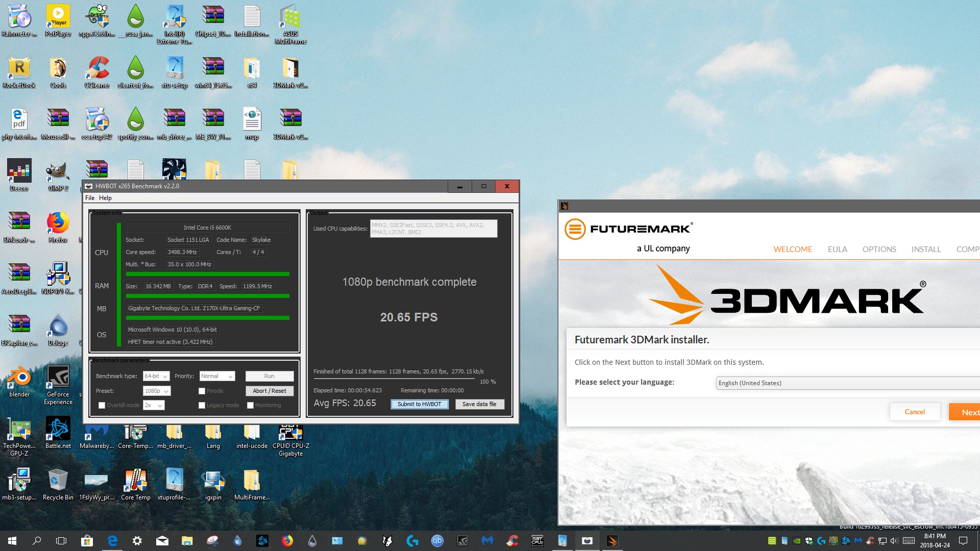980x551 pixels.
Task: Open taskbar Search
Action: tap(37, 541)
